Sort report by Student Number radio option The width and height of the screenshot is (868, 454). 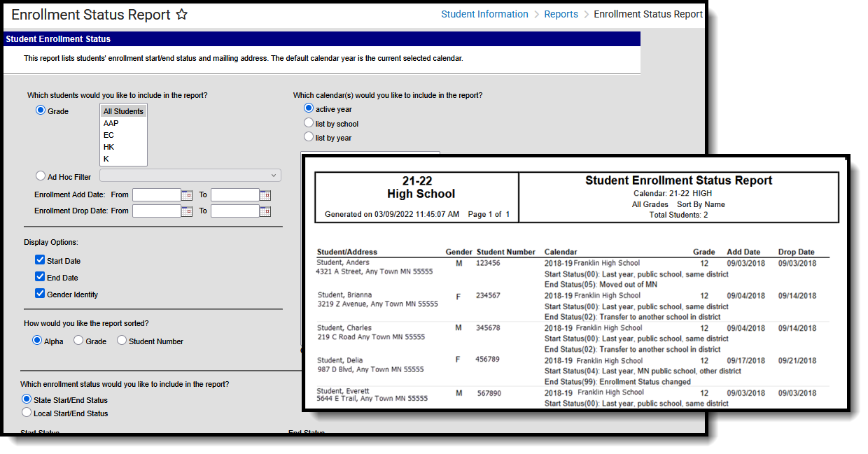[122, 341]
